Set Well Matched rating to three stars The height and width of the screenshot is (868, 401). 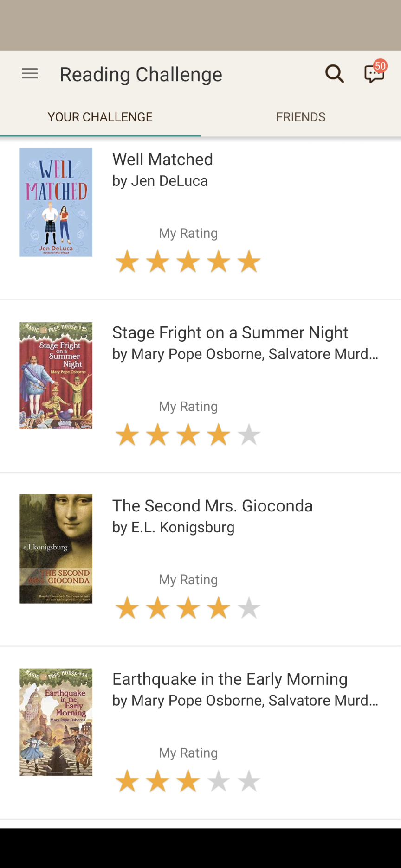[188, 262]
